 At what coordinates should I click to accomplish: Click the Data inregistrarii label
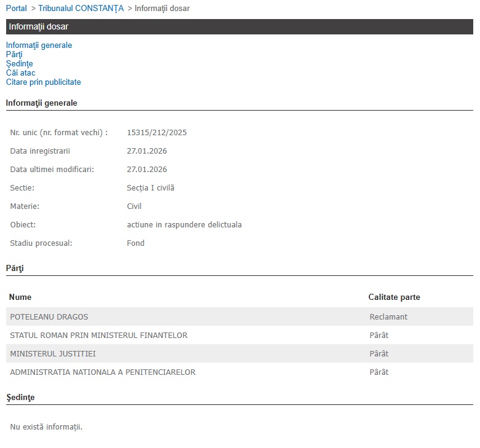click(40, 151)
